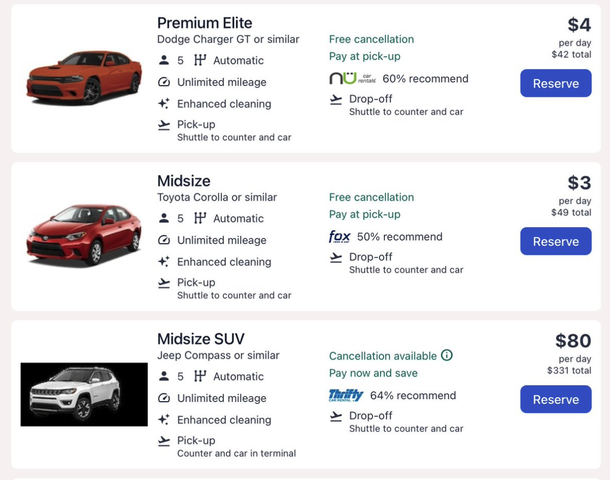Open the red Toyota Corolla image
The height and width of the screenshot is (480, 610).
[x=84, y=235]
